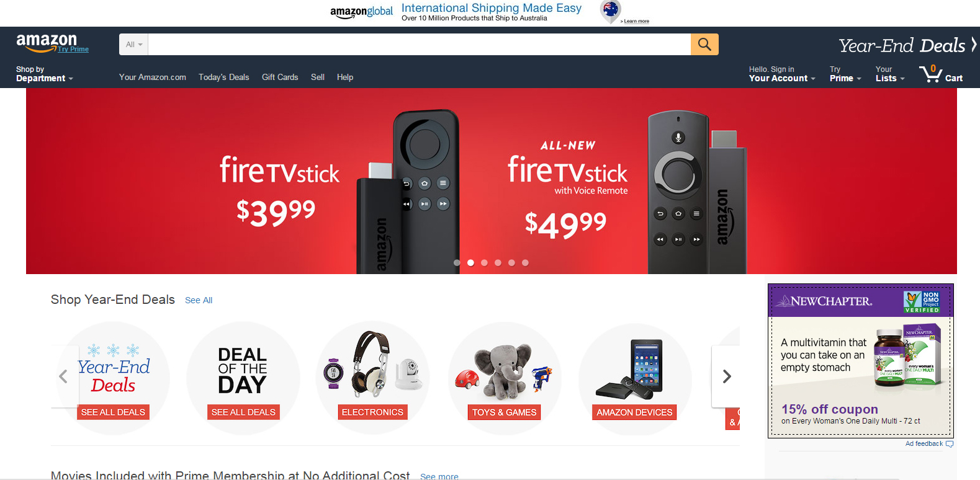Open Gift Cards menu item
Screen dimensions: 980x480
click(280, 77)
